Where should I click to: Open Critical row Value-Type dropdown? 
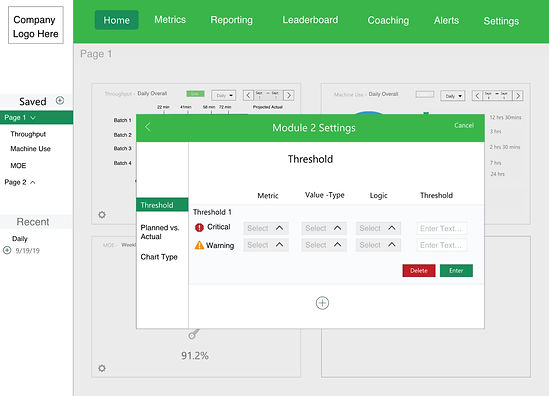pyautogui.click(x=324, y=228)
